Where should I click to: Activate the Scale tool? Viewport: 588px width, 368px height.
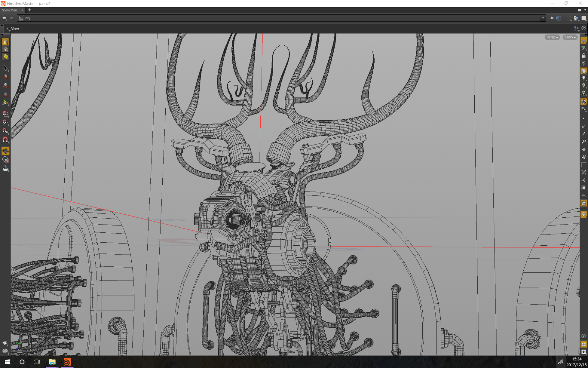pos(5,94)
